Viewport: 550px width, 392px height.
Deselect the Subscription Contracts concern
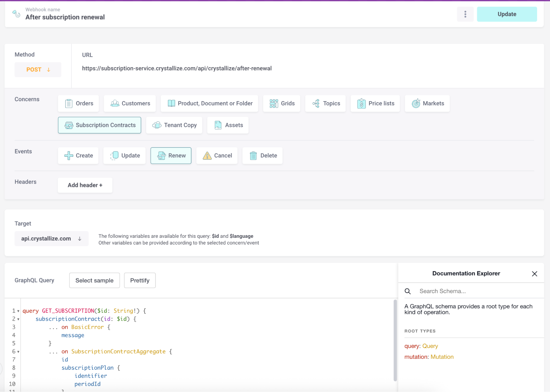click(100, 125)
